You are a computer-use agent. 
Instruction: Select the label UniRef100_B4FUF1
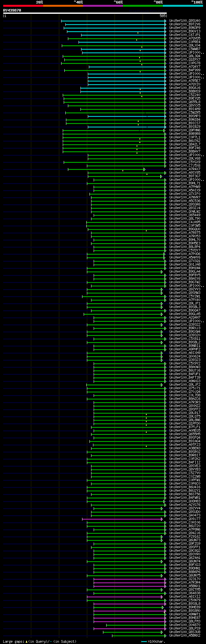[185, 374]
